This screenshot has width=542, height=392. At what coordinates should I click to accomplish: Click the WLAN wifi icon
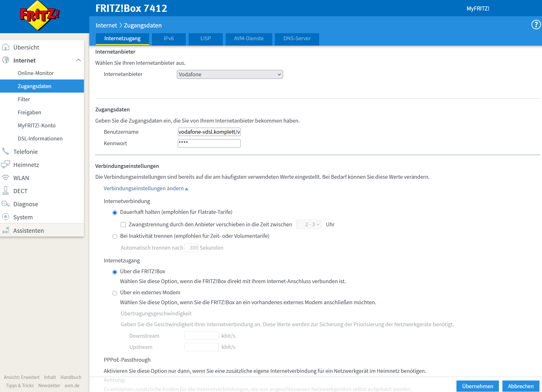pyautogui.click(x=5, y=177)
